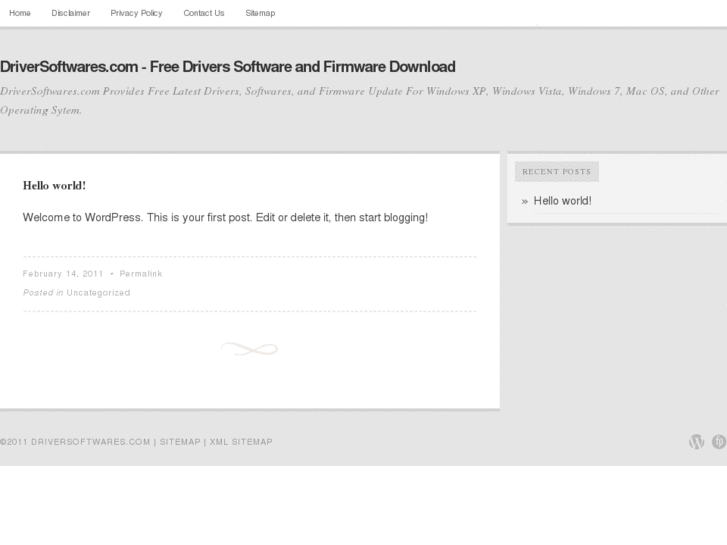
Task: Open the WordPress logo icon in footer
Action: pyautogui.click(x=696, y=442)
